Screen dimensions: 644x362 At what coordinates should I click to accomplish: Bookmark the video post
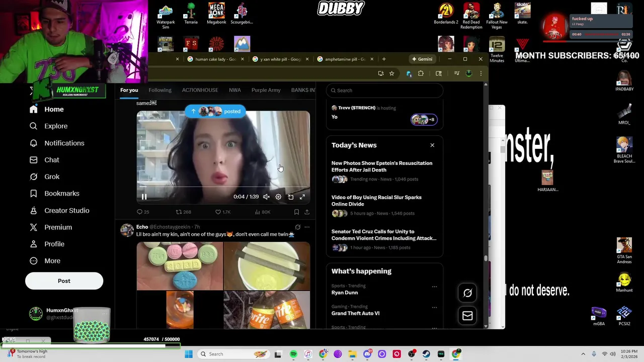pyautogui.click(x=296, y=212)
